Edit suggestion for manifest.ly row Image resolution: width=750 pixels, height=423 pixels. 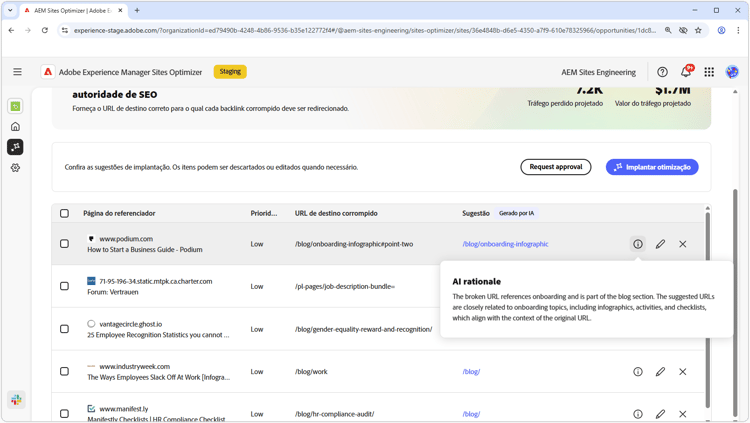(660, 414)
